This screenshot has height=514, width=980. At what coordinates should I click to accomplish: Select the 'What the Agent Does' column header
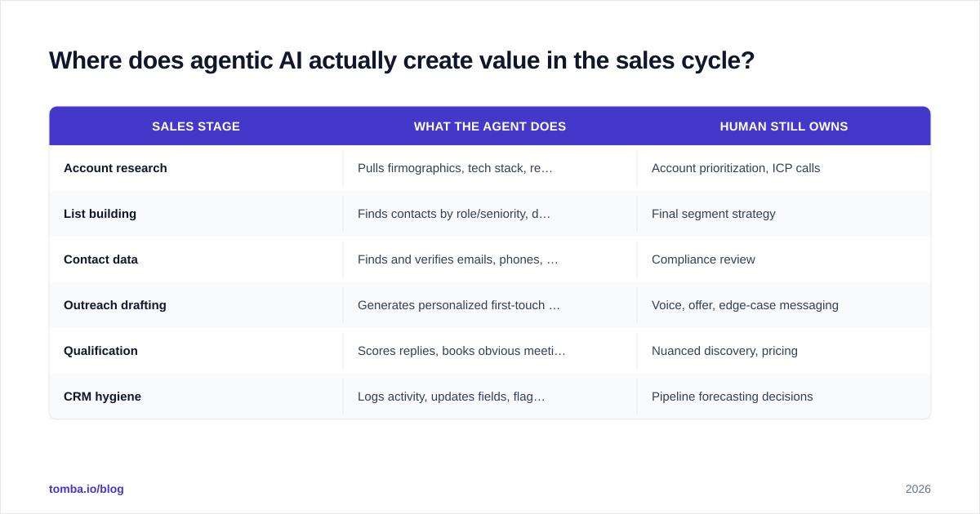pos(490,126)
